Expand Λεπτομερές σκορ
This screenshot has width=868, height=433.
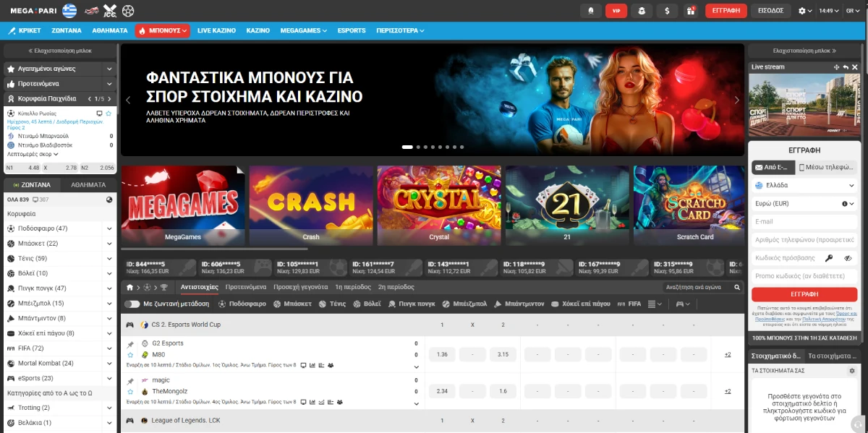point(33,154)
